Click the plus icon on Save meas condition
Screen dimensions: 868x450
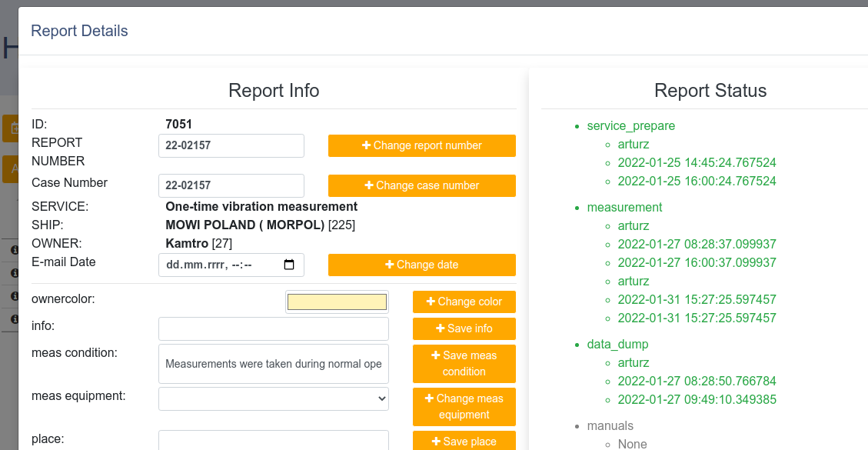437,355
